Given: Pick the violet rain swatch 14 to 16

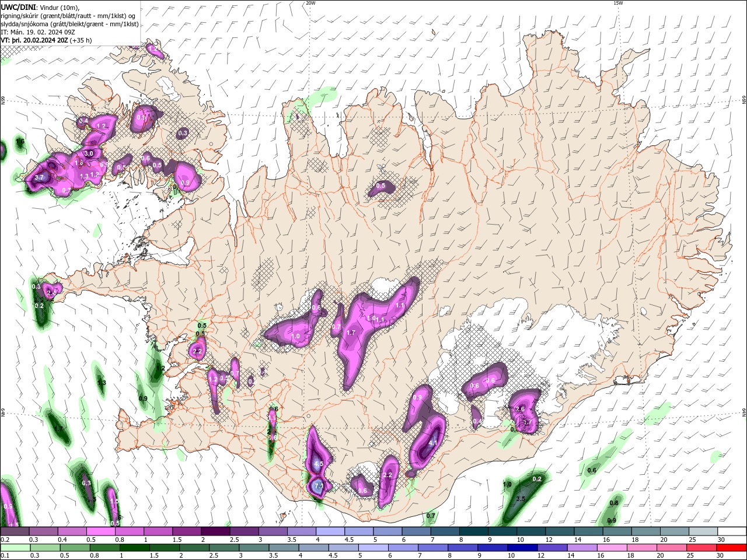Looking at the screenshot, I should coord(582,548).
